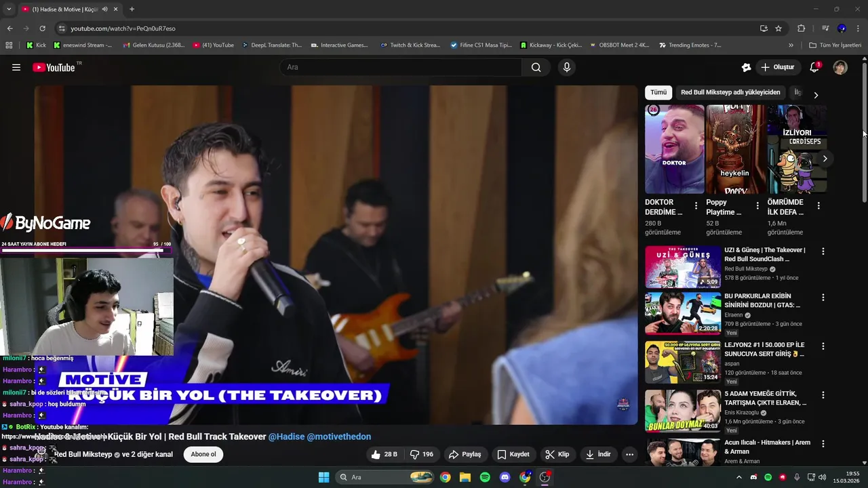Open the tab search dropdown arrow

coord(9,9)
